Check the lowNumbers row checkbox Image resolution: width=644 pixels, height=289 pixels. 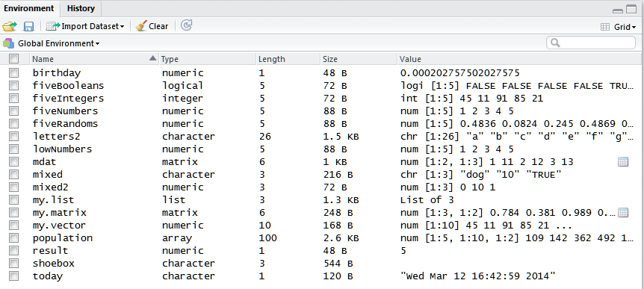pyautogui.click(x=13, y=149)
